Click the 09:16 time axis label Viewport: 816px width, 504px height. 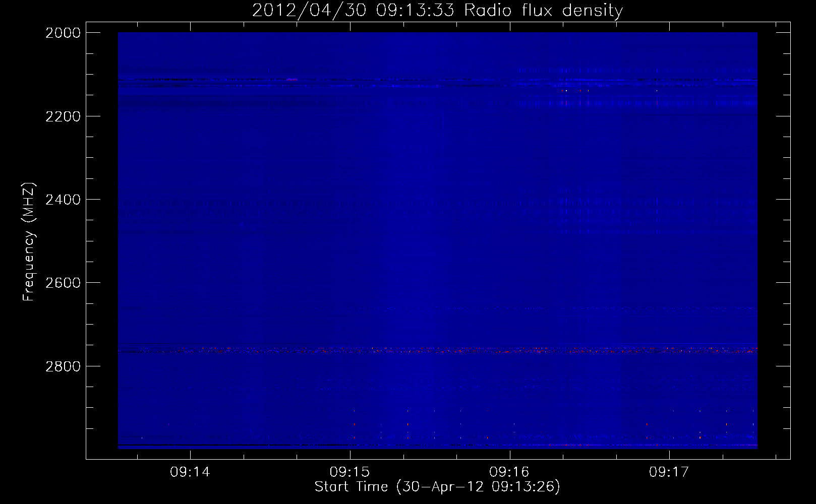pos(509,472)
